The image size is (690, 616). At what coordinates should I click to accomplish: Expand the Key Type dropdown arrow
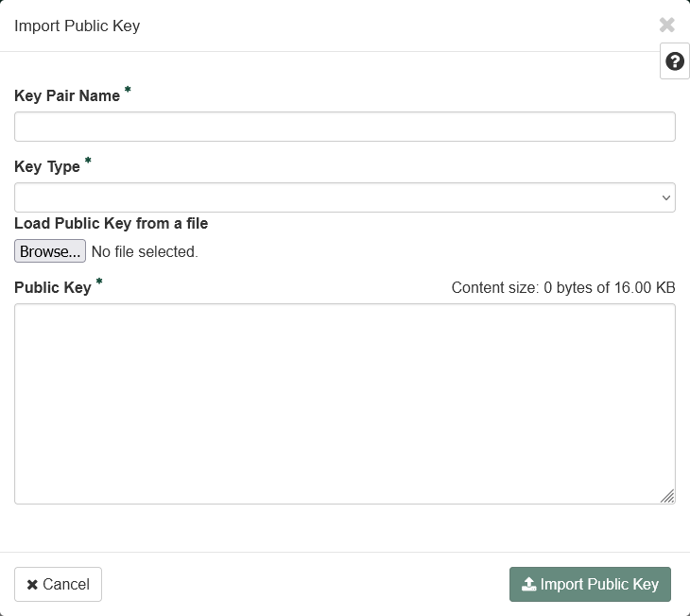pos(666,197)
